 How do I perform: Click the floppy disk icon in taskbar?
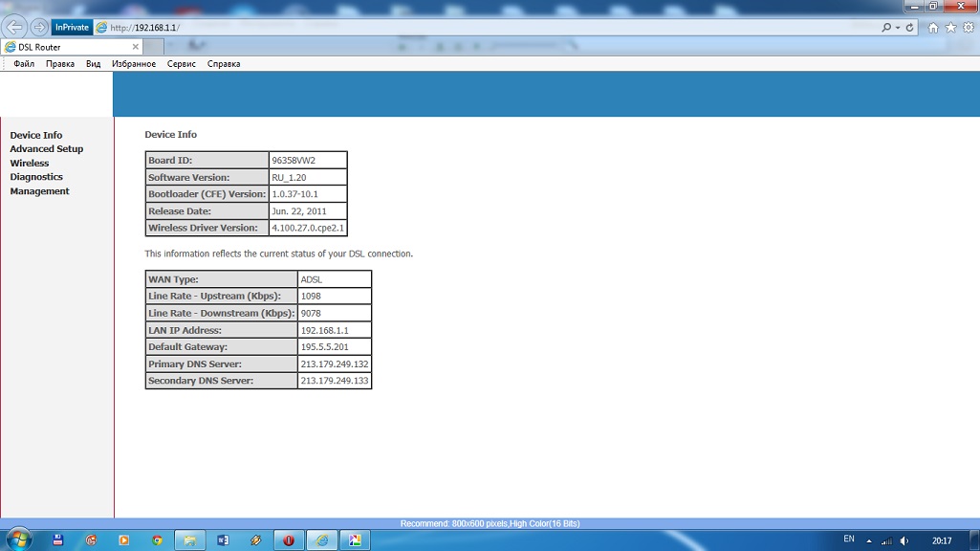pyautogui.click(x=58, y=540)
